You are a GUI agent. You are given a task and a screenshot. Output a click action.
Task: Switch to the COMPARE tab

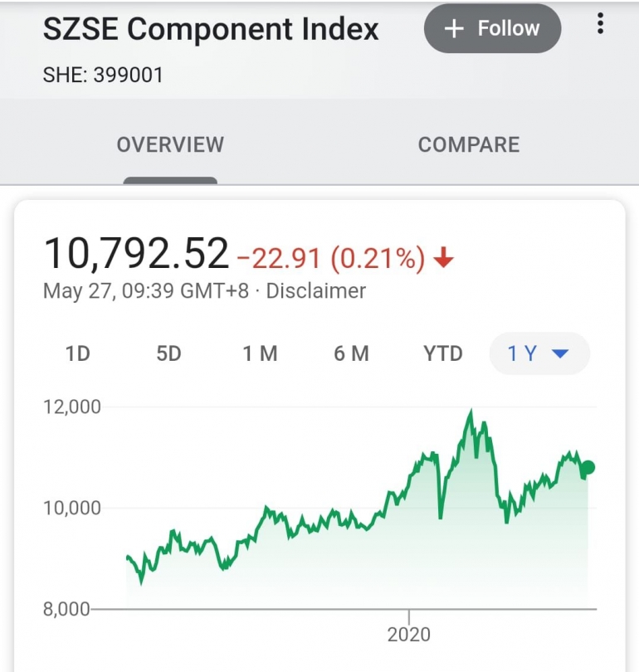tap(469, 145)
